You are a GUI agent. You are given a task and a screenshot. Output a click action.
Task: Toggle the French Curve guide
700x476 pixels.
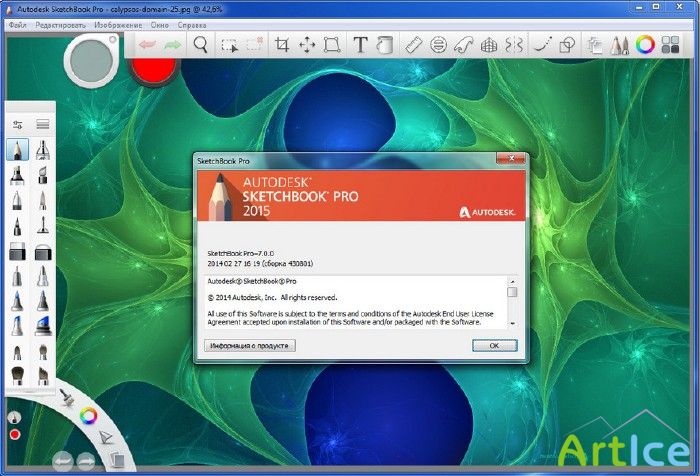[463, 45]
